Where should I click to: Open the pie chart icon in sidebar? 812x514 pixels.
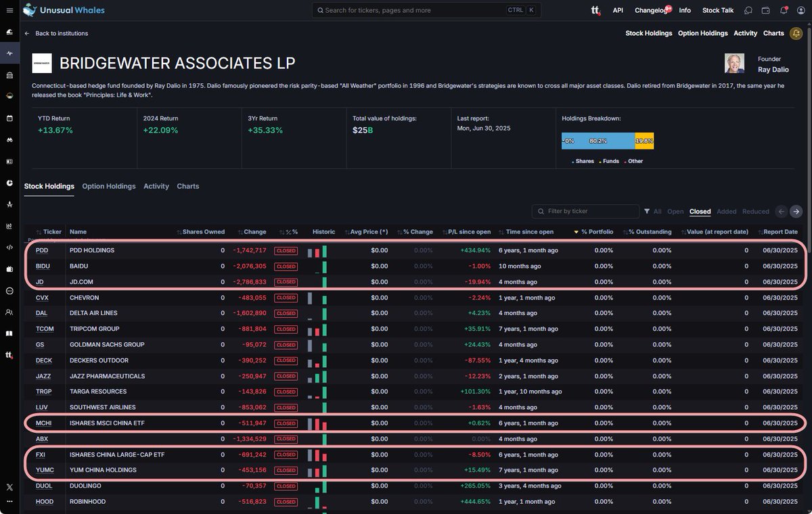pyautogui.click(x=9, y=183)
